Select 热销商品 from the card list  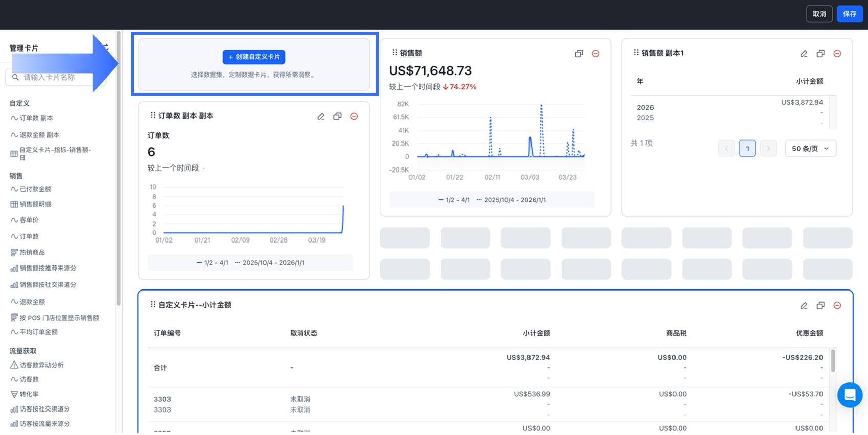pyautogui.click(x=32, y=252)
